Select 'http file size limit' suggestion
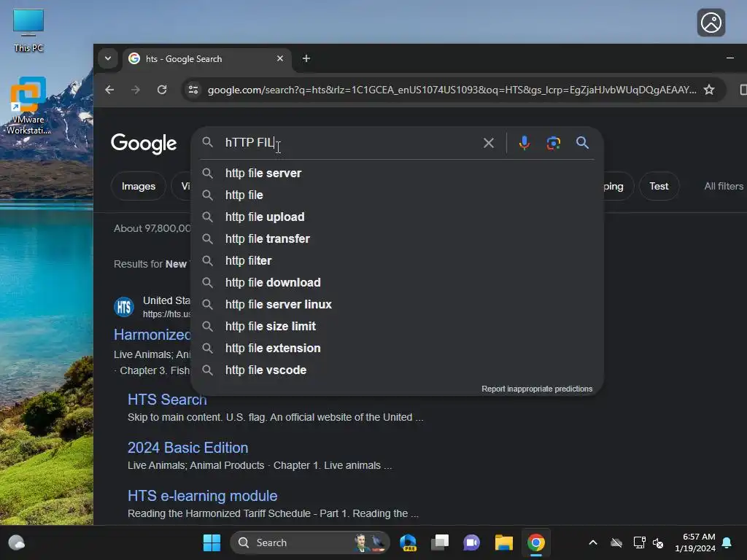This screenshot has width=747, height=560. [x=398, y=326]
